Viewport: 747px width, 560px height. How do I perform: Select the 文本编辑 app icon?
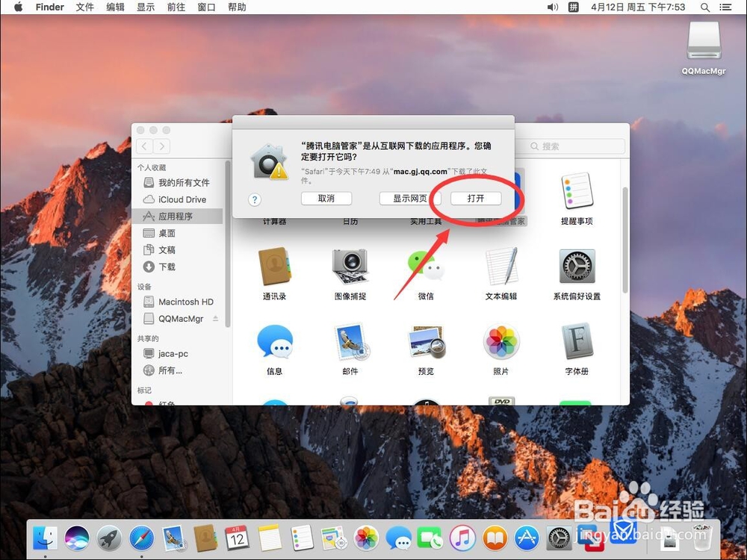(501, 267)
